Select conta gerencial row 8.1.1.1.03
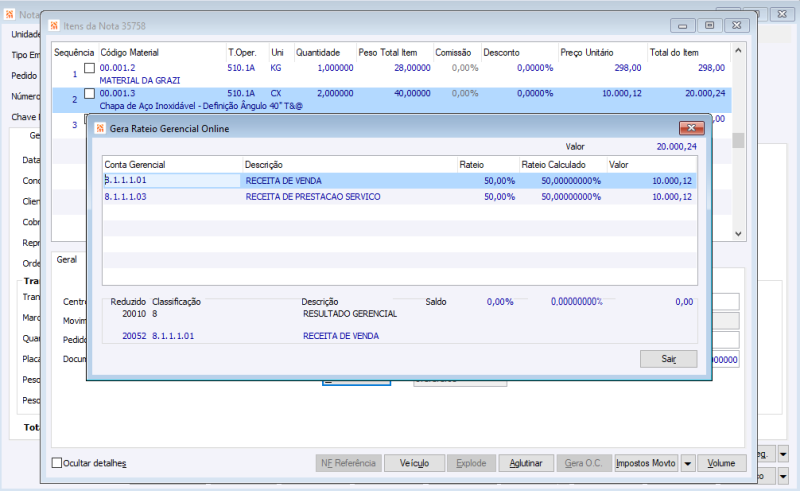This screenshot has height=491, width=800. (x=399, y=197)
